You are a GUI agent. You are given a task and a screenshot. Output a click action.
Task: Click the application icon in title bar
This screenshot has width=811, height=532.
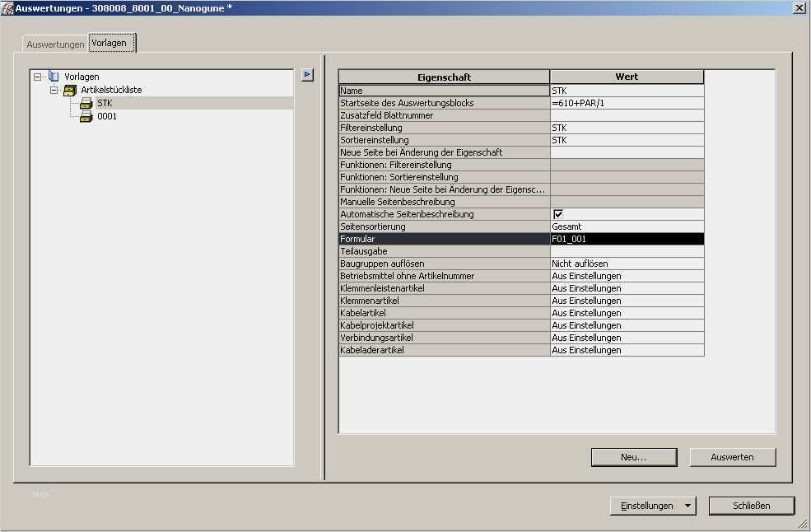pyautogui.click(x=8, y=7)
